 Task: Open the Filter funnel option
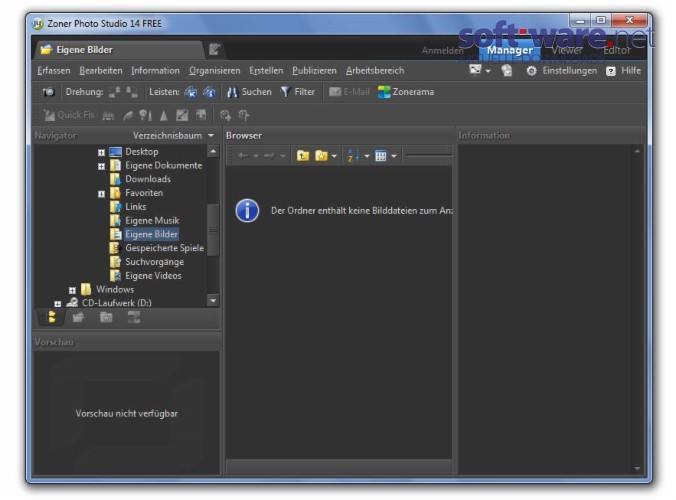point(297,92)
